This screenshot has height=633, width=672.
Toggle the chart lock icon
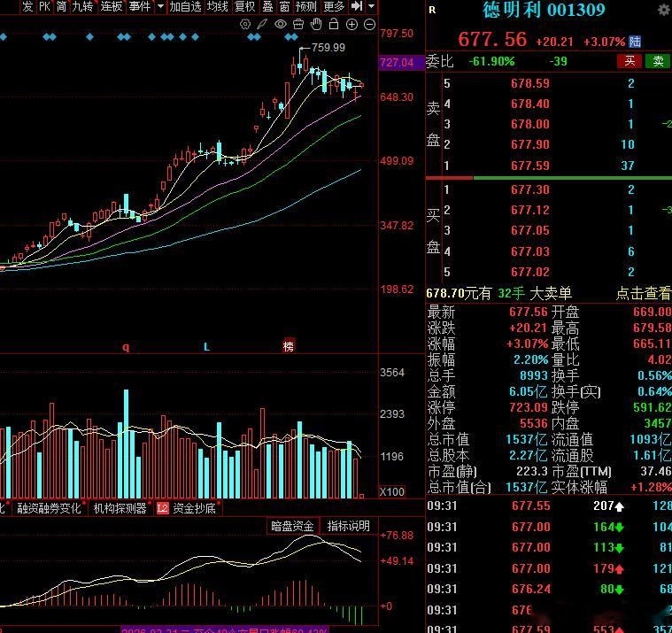[334, 24]
